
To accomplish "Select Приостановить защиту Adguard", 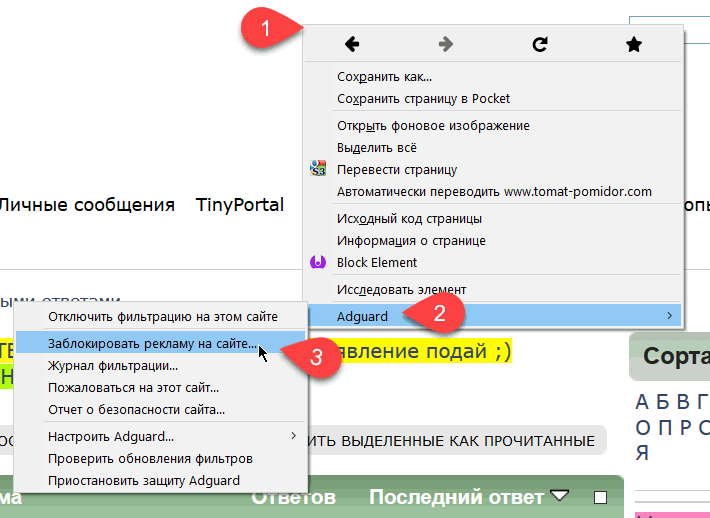I will (x=143, y=481).
